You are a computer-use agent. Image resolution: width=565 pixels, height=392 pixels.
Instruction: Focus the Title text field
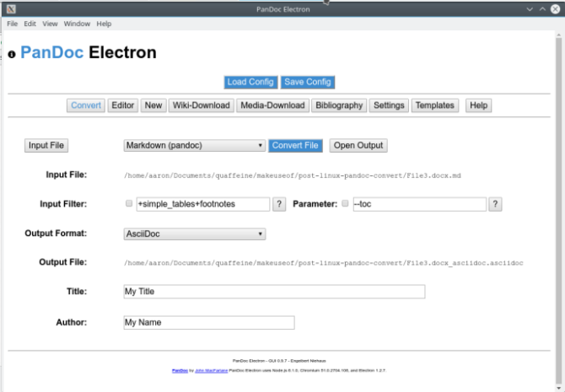coord(274,292)
